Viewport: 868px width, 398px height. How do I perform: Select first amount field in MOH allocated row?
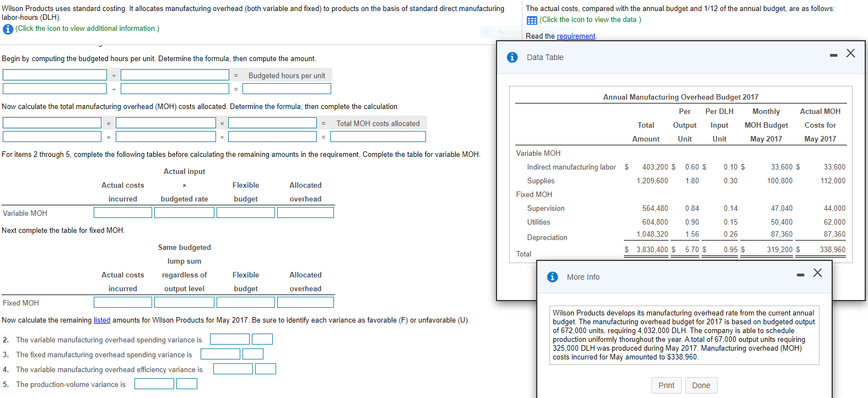(52, 137)
